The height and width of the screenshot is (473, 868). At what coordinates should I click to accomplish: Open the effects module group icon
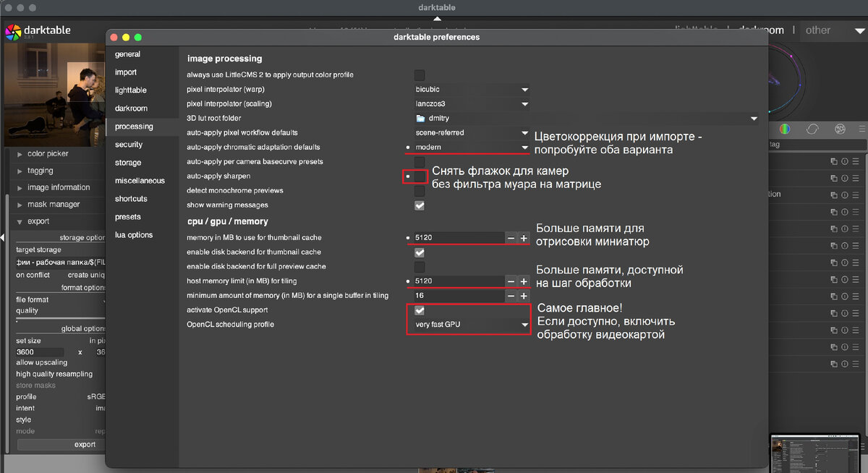pos(840,129)
